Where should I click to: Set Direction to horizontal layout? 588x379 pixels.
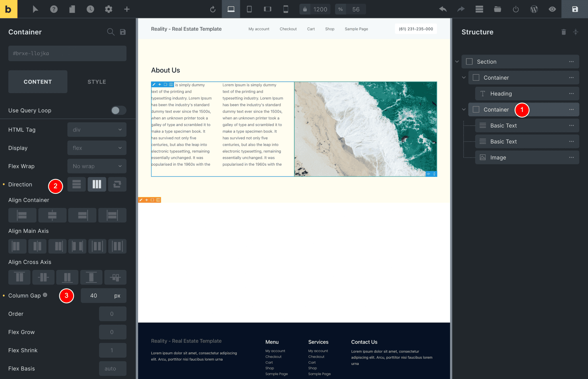pyautogui.click(x=97, y=184)
